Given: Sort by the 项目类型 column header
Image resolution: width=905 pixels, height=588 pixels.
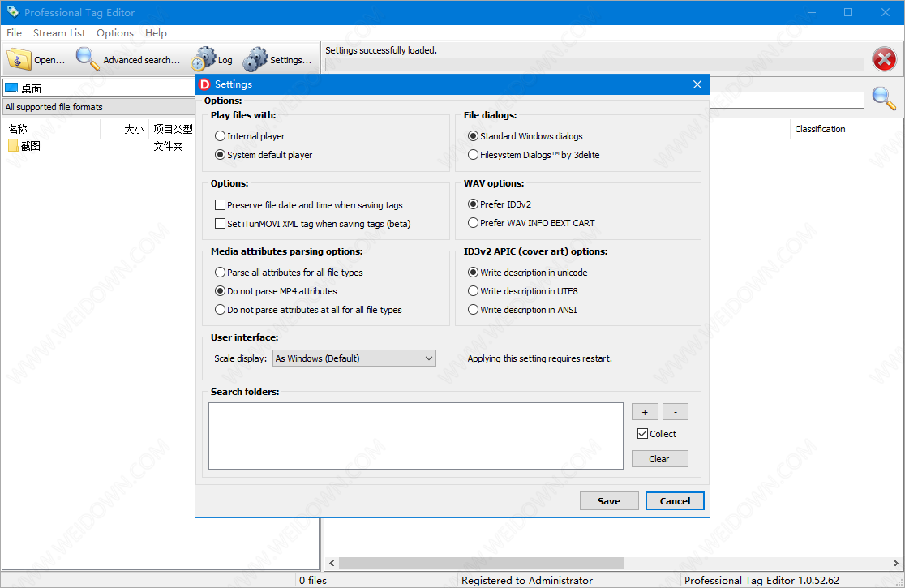Looking at the screenshot, I should 173,129.
